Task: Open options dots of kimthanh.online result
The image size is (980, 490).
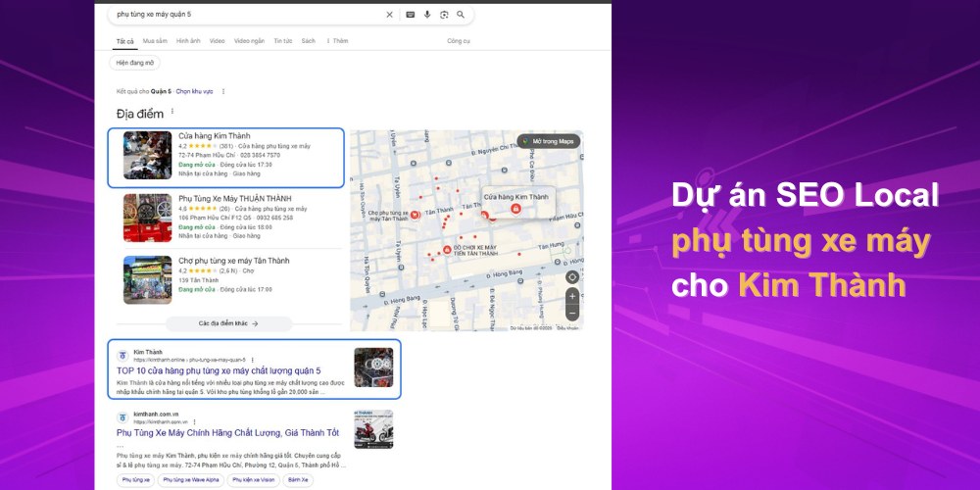Action: (252, 360)
